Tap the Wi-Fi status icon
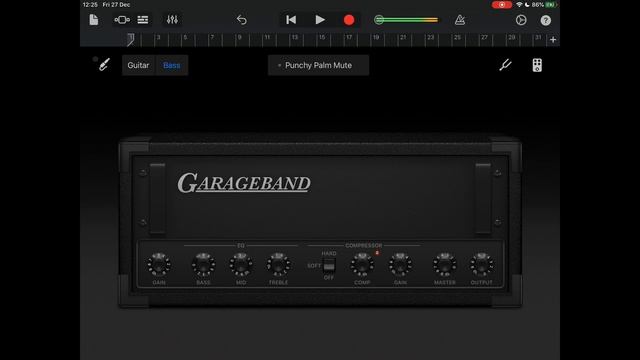This screenshot has height=360, width=640. [519, 5]
